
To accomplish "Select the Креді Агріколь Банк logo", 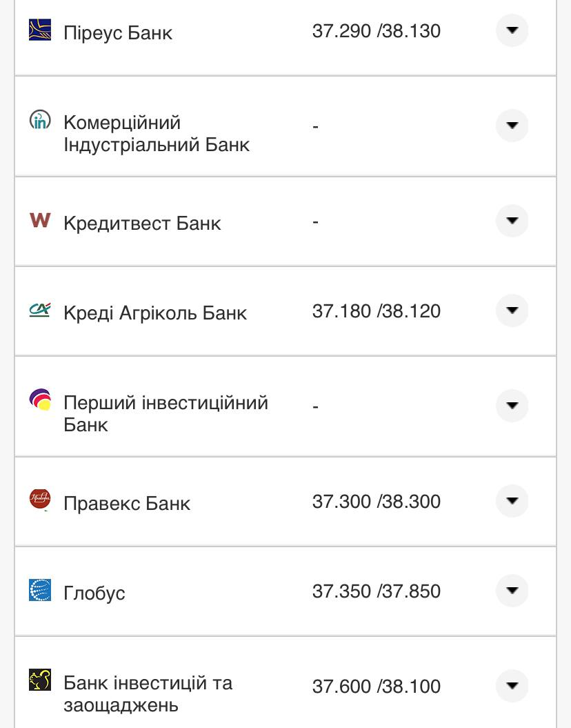I will click(x=41, y=311).
